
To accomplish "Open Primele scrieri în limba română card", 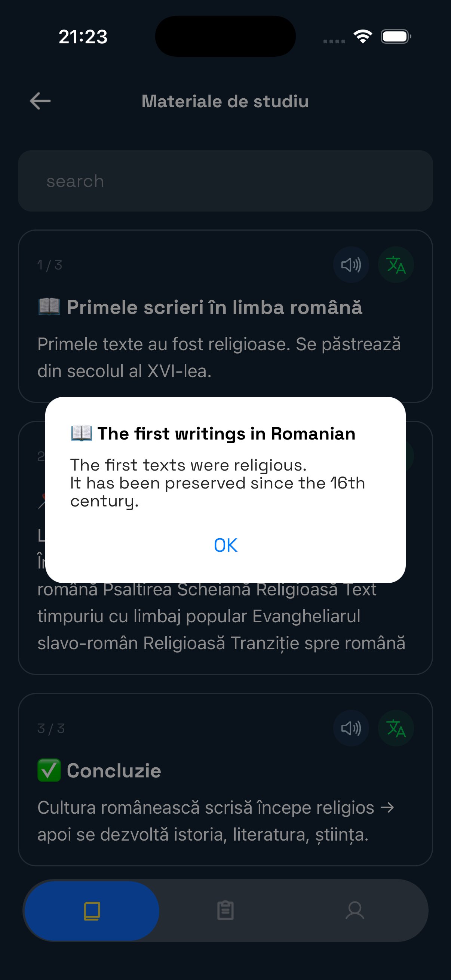I will [225, 316].
